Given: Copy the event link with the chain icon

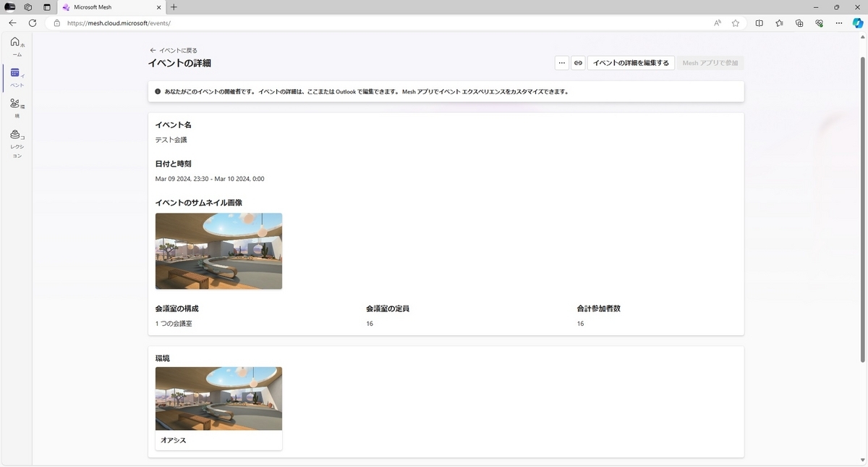Looking at the screenshot, I should tap(578, 63).
